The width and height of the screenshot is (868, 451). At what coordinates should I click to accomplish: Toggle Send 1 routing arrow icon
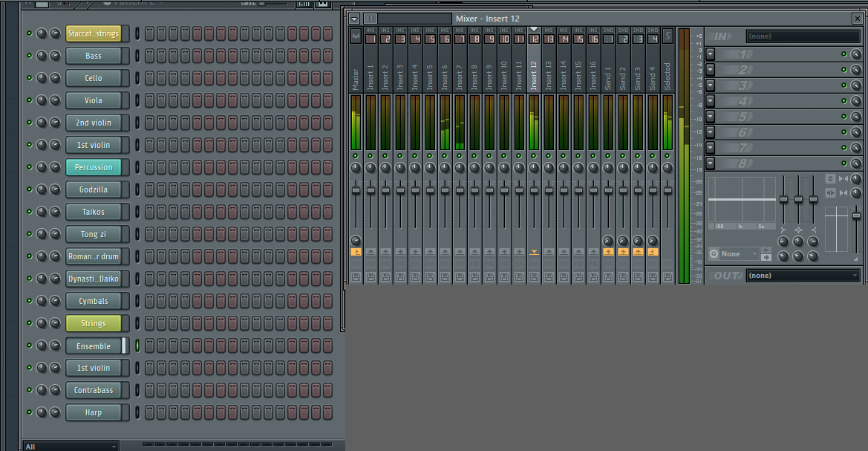(608, 252)
